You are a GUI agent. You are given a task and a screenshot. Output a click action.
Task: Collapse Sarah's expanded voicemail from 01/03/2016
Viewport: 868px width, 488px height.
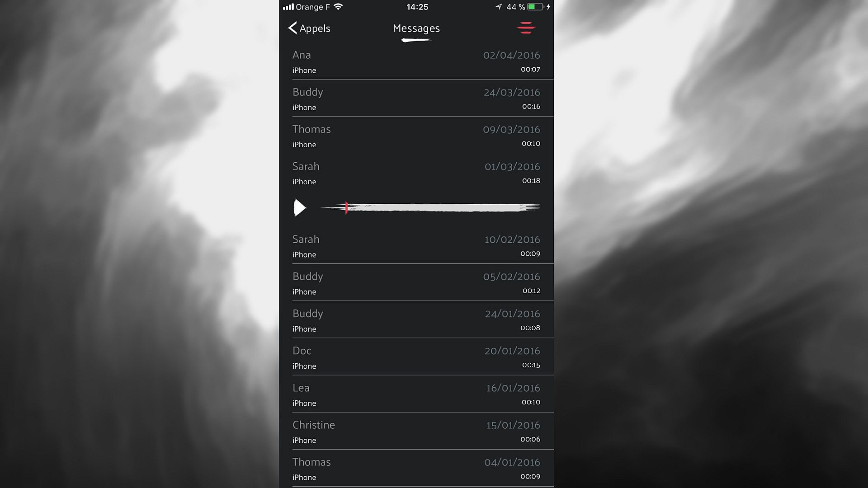[416, 173]
